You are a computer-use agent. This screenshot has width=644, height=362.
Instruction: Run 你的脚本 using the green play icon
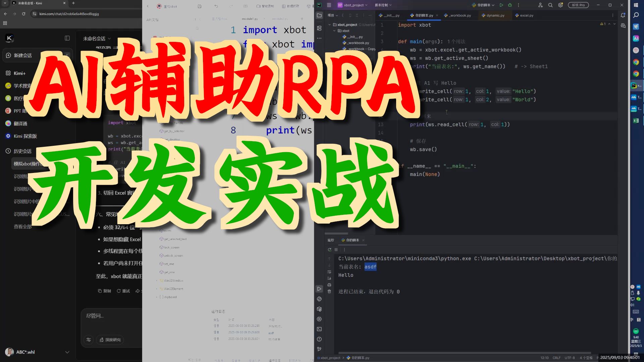coord(501,5)
